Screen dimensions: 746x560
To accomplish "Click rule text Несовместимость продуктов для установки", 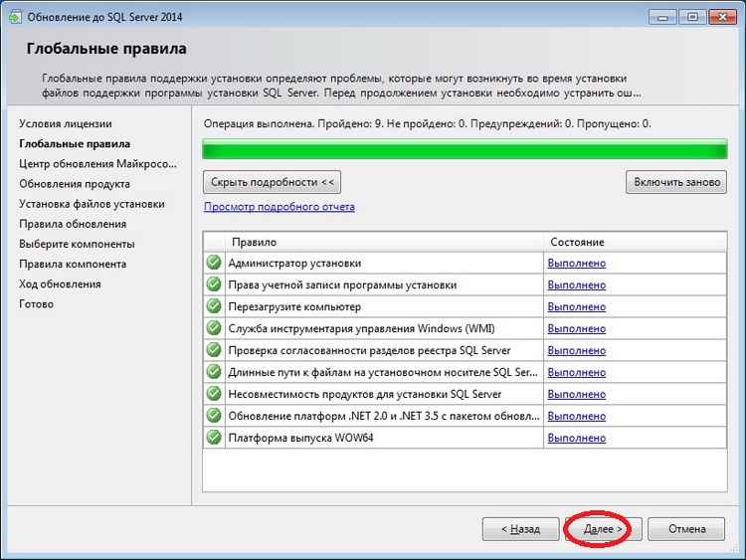I will coord(365,395).
